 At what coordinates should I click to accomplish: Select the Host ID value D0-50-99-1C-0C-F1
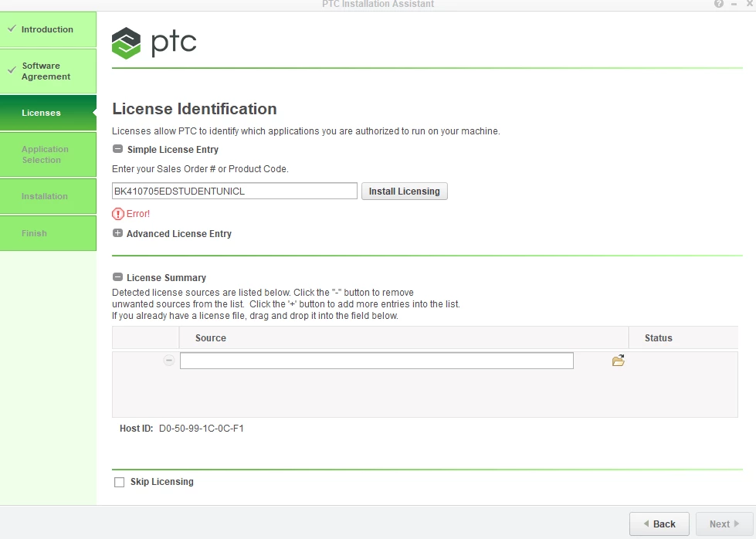click(202, 428)
